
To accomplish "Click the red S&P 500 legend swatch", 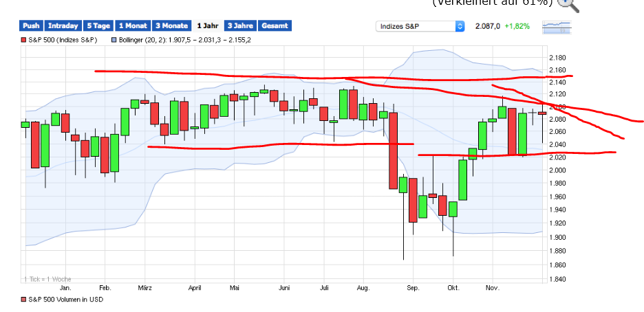I will click(23, 40).
